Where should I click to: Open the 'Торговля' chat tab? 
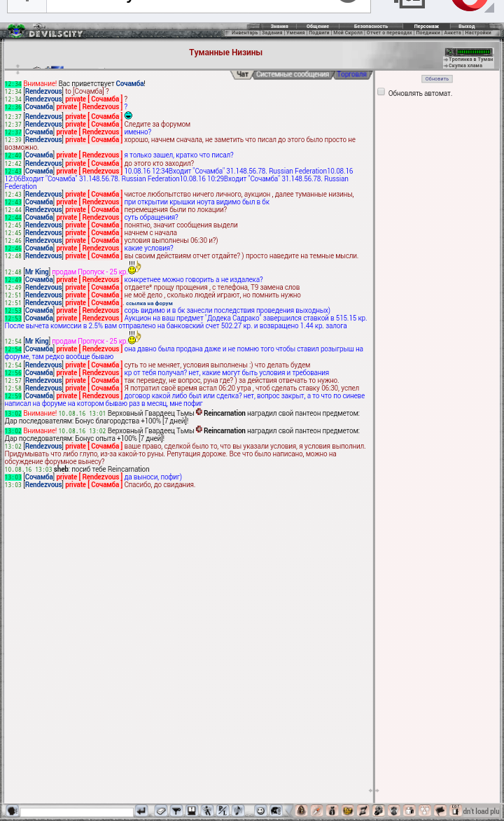click(x=351, y=74)
